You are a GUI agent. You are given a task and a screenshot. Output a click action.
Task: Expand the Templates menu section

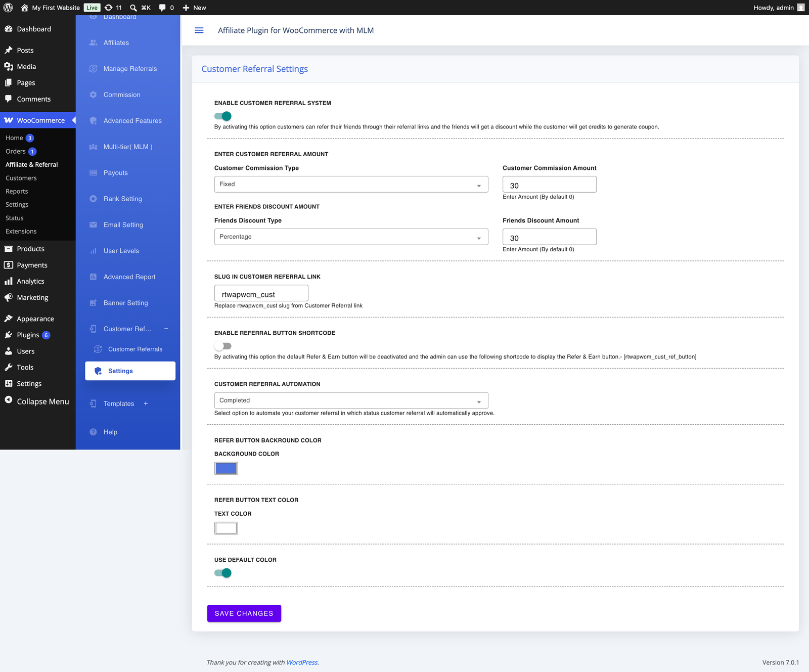(146, 404)
